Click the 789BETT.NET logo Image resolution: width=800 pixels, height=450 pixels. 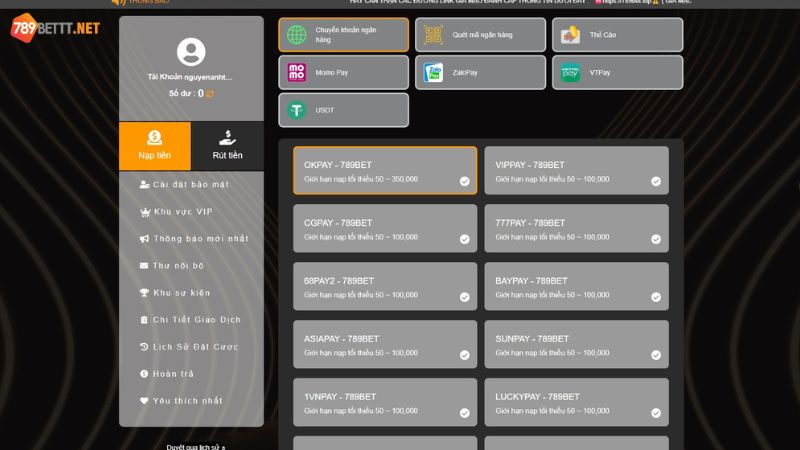point(55,28)
